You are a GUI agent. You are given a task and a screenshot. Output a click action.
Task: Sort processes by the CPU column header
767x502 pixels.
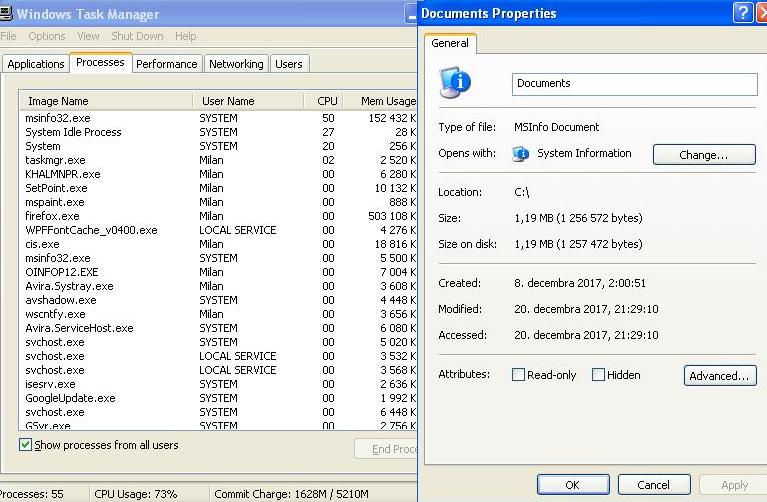coord(327,101)
